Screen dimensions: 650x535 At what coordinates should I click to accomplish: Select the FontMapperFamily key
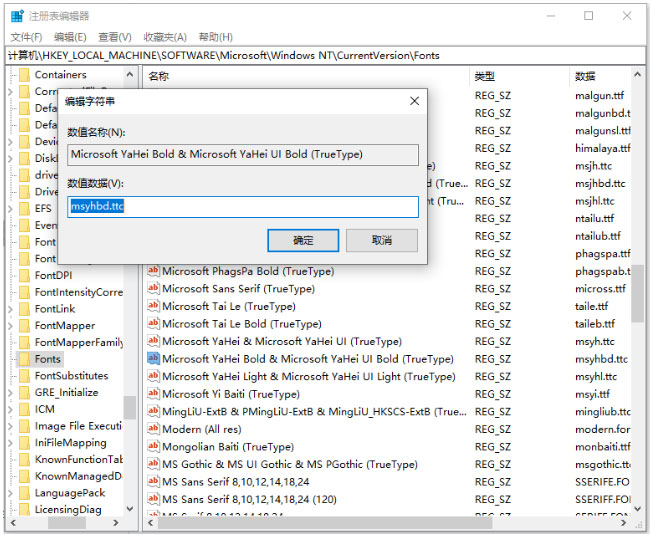point(79,342)
